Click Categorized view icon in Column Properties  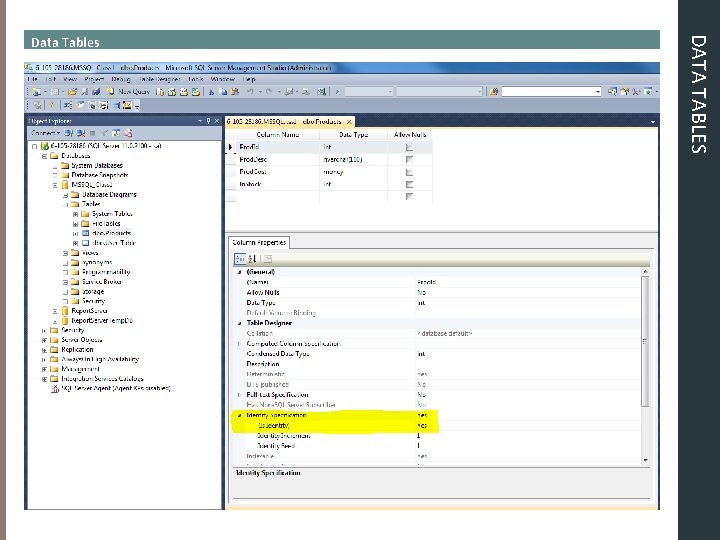[x=240, y=259]
